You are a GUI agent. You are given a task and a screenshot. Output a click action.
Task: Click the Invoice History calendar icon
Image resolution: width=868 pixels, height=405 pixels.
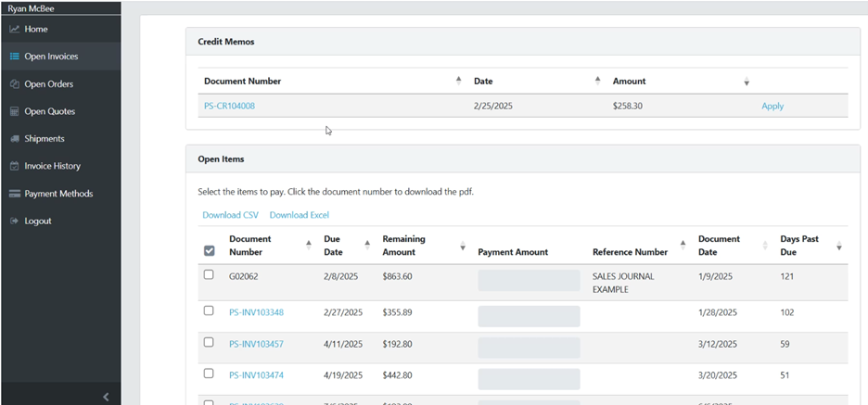15,166
